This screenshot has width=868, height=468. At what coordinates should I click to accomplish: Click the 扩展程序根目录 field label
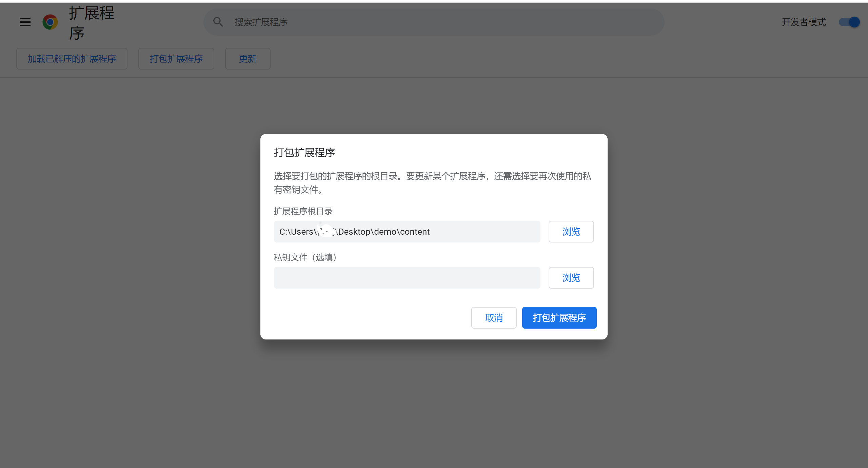(303, 211)
